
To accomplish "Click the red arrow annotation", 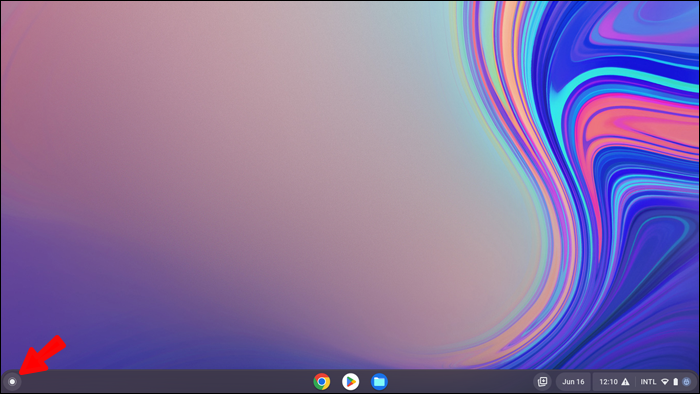I will (42, 355).
